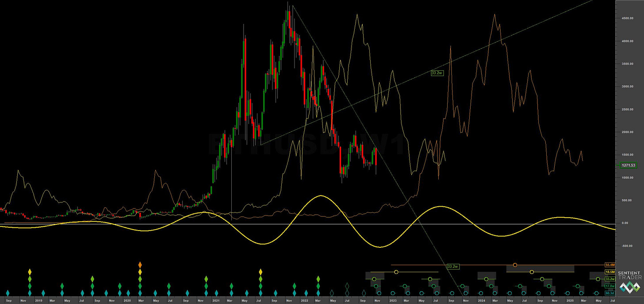This screenshot has width=644, height=304.
Task: Click the orange circle on the 55.4M projection
Action: (x=515, y=265)
